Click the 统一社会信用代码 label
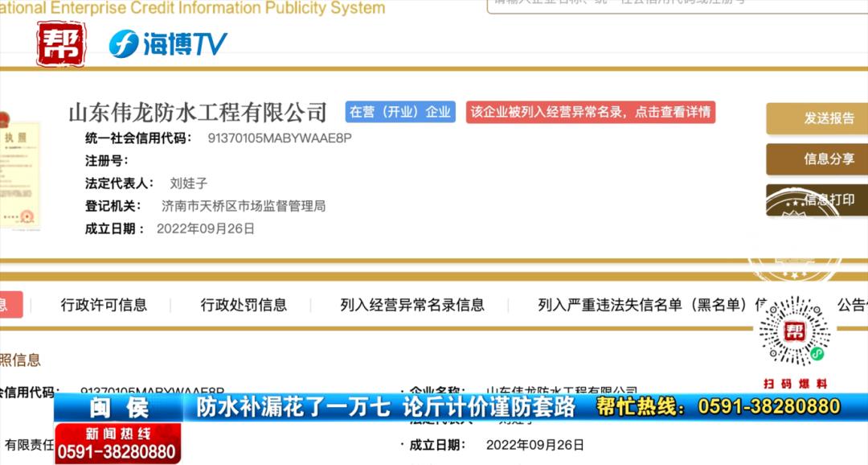The height and width of the screenshot is (465, 868). (x=138, y=138)
